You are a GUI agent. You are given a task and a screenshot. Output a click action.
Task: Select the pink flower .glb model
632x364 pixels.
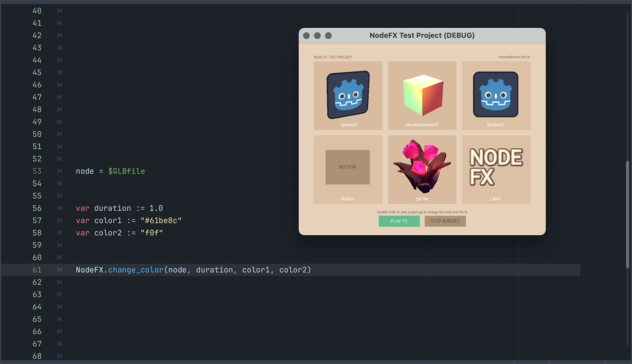(x=422, y=166)
